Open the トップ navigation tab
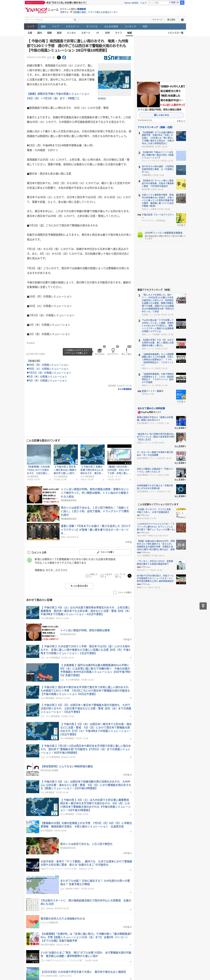 (31, 27)
